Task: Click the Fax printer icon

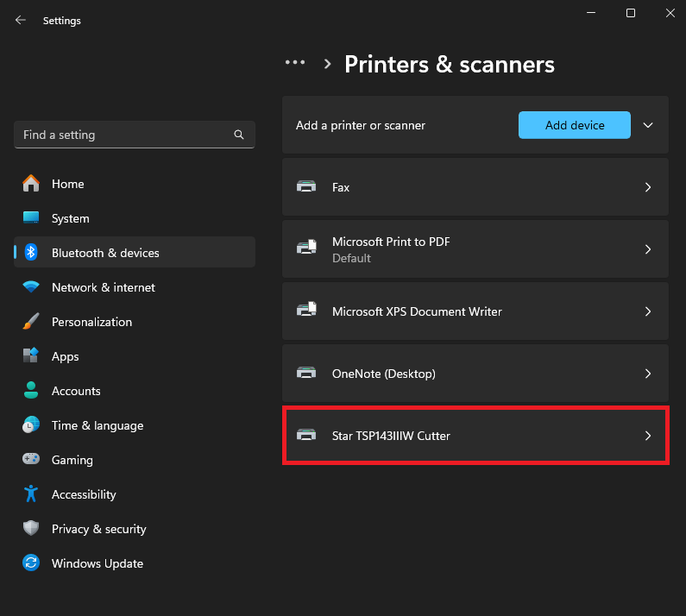Action: click(x=306, y=187)
